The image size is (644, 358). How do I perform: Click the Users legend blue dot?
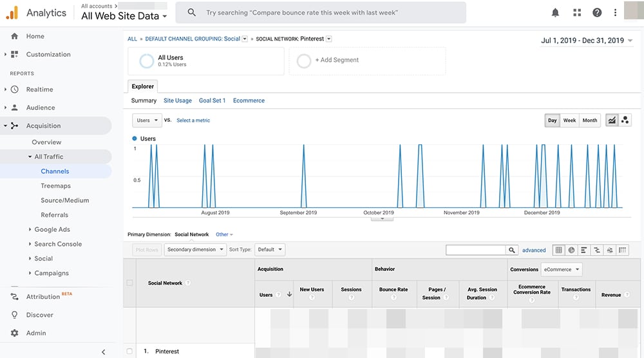pyautogui.click(x=135, y=138)
